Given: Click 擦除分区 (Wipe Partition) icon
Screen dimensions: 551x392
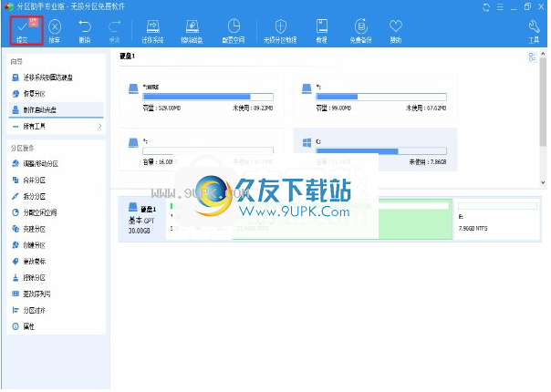Looking at the screenshot, I should (16, 278).
